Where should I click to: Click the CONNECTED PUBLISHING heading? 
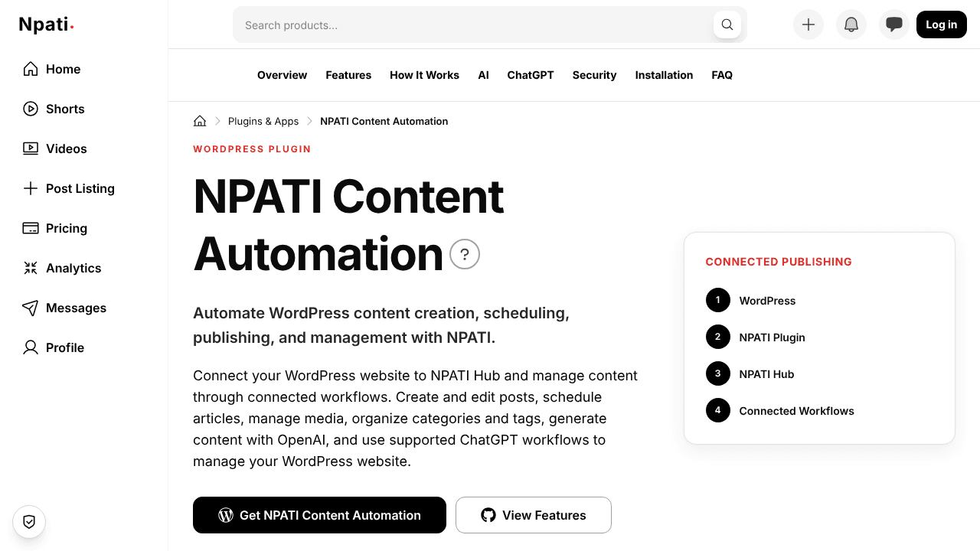[x=779, y=262]
